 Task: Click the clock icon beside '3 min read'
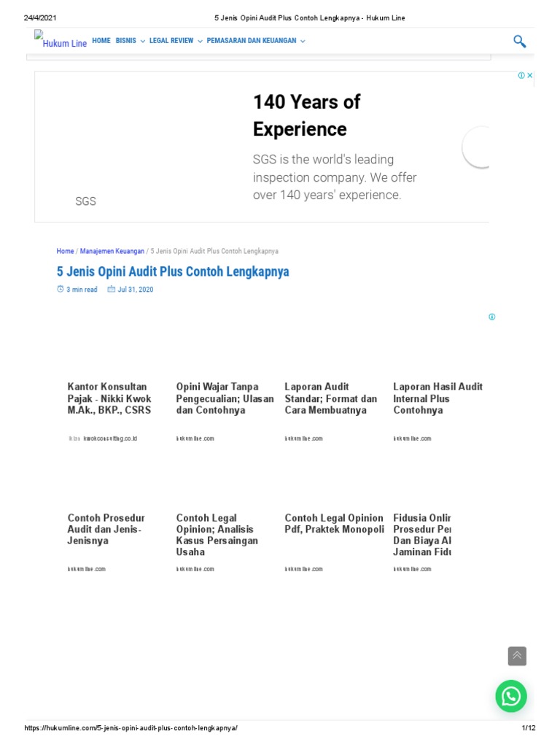coord(61,290)
